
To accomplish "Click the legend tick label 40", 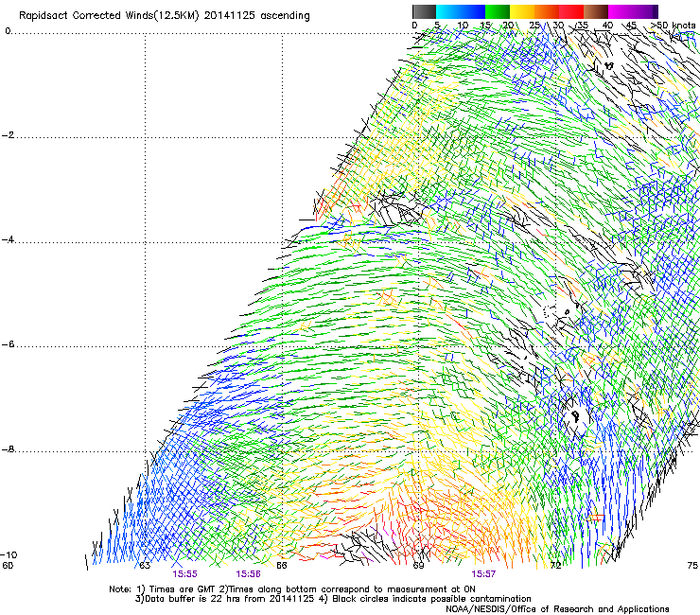I will pyautogui.click(x=607, y=26).
